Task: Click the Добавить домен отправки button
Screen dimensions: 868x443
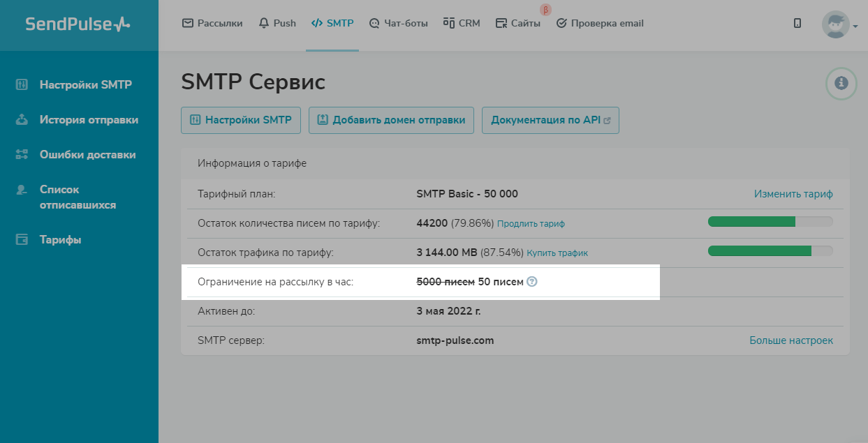Action: [x=391, y=120]
